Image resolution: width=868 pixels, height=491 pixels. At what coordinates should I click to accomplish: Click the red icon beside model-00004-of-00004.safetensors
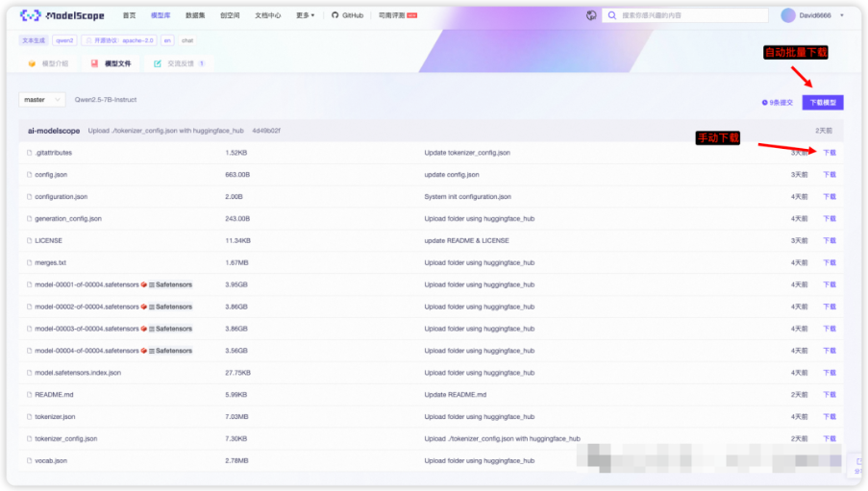pyautogui.click(x=144, y=351)
